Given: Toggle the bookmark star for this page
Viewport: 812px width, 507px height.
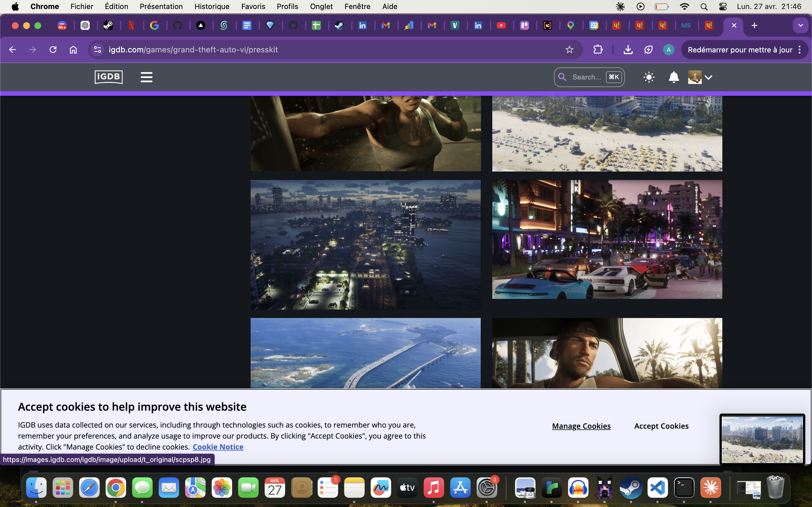Looking at the screenshot, I should (570, 49).
